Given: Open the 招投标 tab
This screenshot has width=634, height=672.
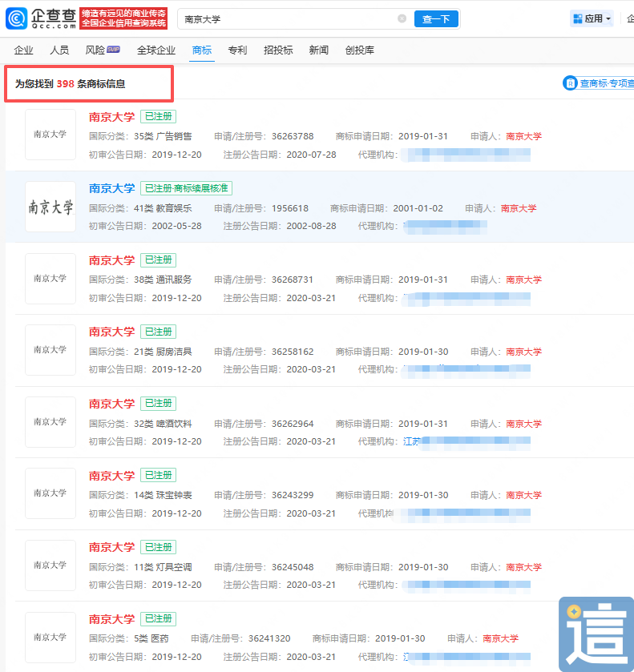Looking at the screenshot, I should pos(278,50).
